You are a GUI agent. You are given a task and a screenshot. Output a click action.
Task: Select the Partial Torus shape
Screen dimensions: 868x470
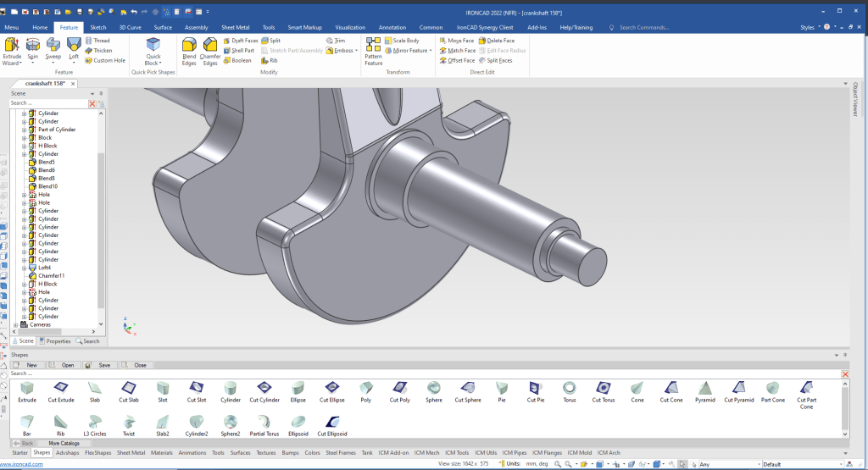(264, 422)
